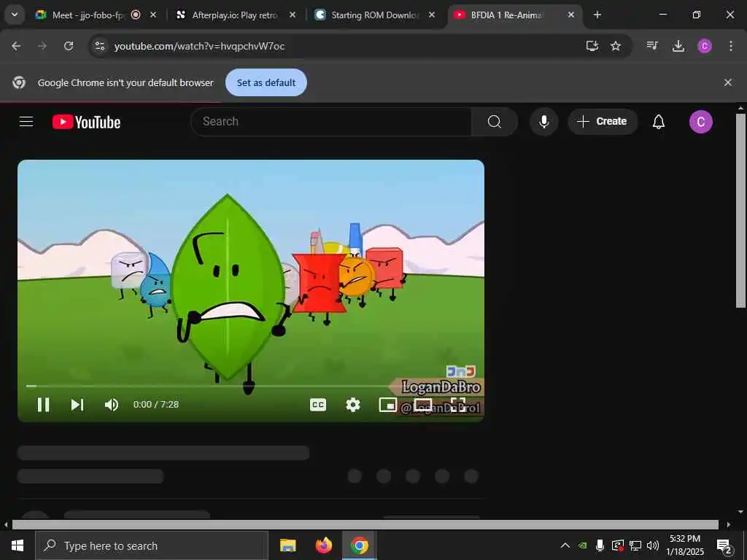Switch the video to theater mode
This screenshot has height=560, width=747.
423,405
